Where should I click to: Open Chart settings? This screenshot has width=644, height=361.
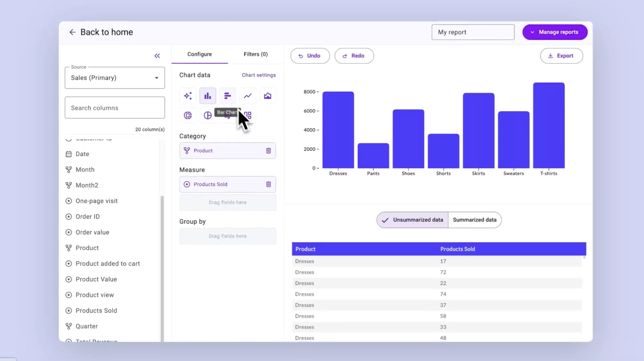coord(259,75)
